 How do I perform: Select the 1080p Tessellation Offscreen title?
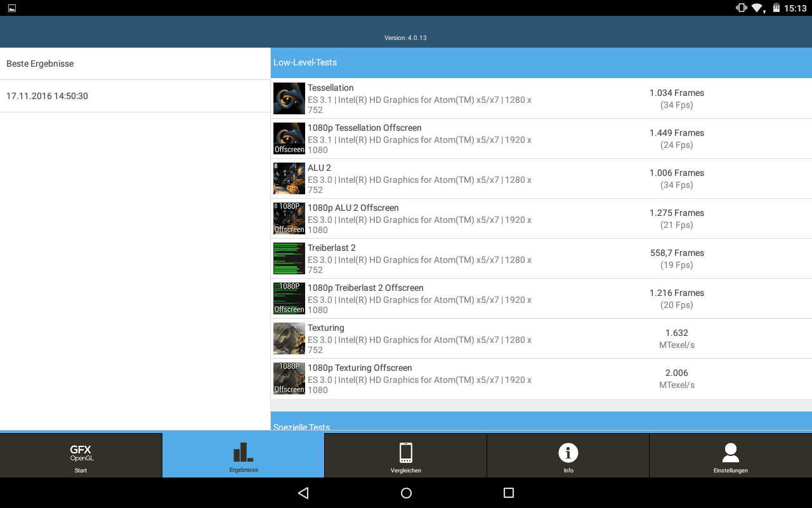[365, 128]
